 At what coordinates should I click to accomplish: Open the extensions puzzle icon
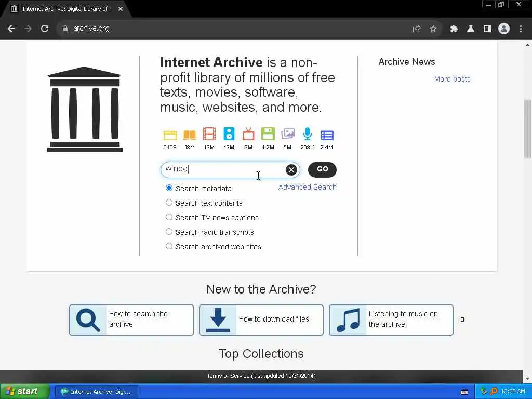click(454, 29)
